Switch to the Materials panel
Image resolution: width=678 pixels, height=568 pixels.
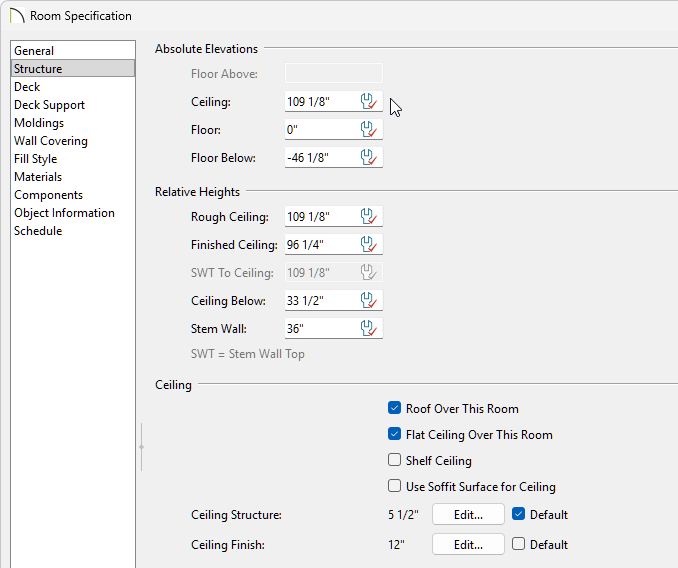click(73, 177)
